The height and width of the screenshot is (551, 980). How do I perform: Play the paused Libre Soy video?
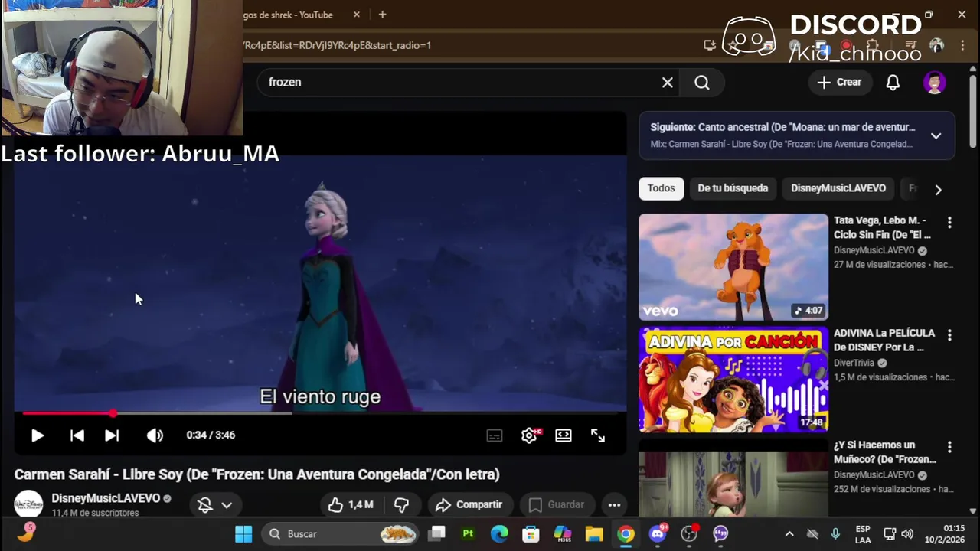(37, 435)
